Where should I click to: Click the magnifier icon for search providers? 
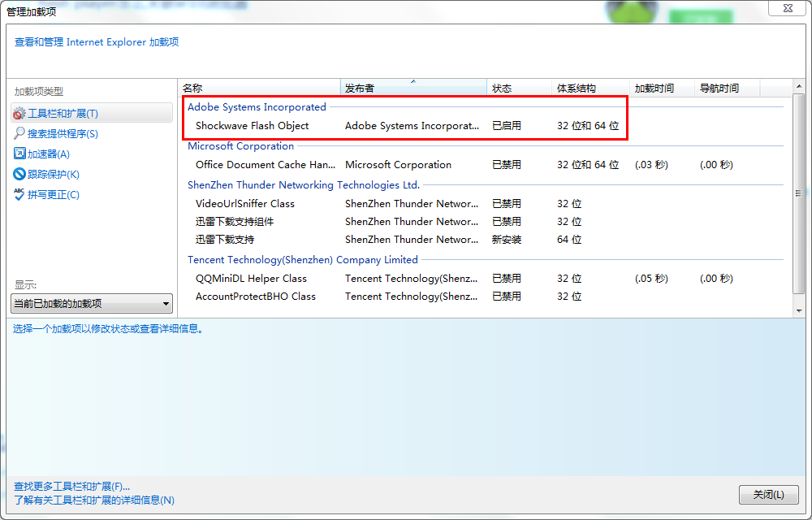pos(19,133)
